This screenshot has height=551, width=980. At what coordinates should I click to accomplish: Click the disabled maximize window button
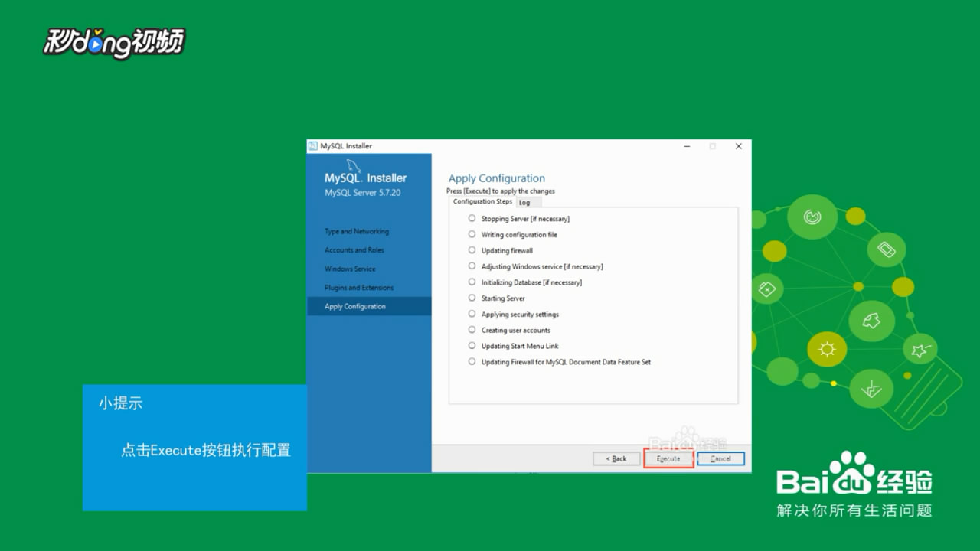712,146
